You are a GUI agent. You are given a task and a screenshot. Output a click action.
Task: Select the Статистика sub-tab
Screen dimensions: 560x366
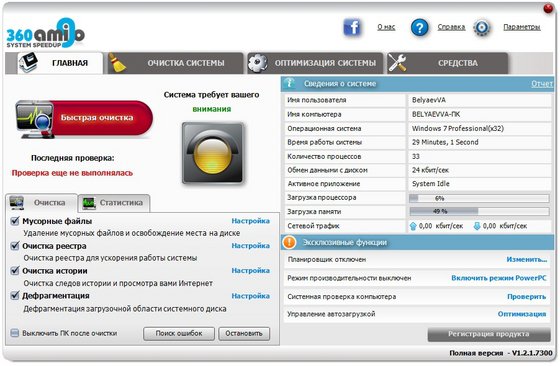point(114,203)
